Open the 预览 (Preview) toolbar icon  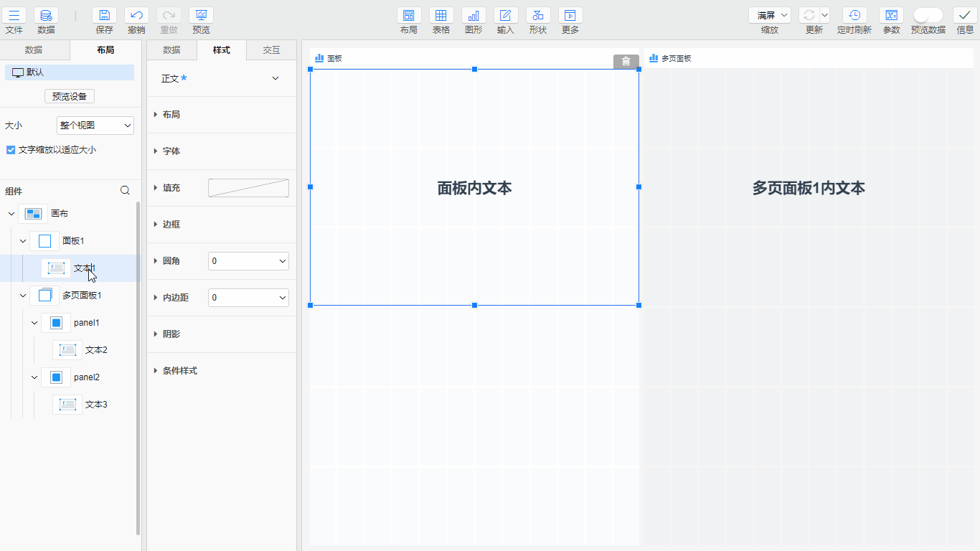click(201, 16)
